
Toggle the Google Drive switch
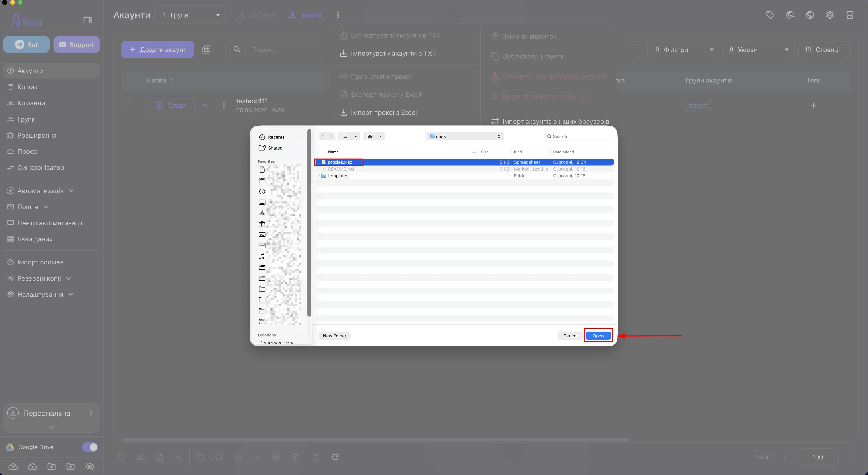click(x=90, y=447)
